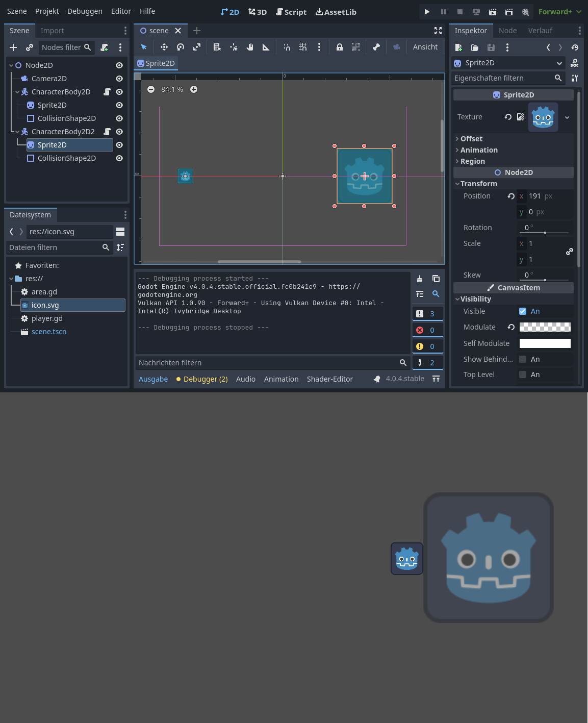The image size is (588, 723).
Task: Load an existing resource in Inspector
Action: pos(475,47)
